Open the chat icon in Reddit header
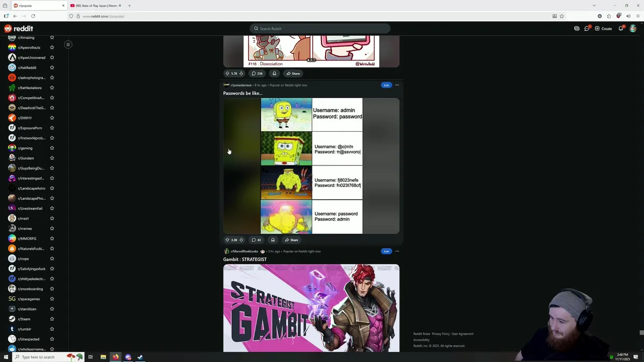This screenshot has height=362, width=644. pos(587,29)
